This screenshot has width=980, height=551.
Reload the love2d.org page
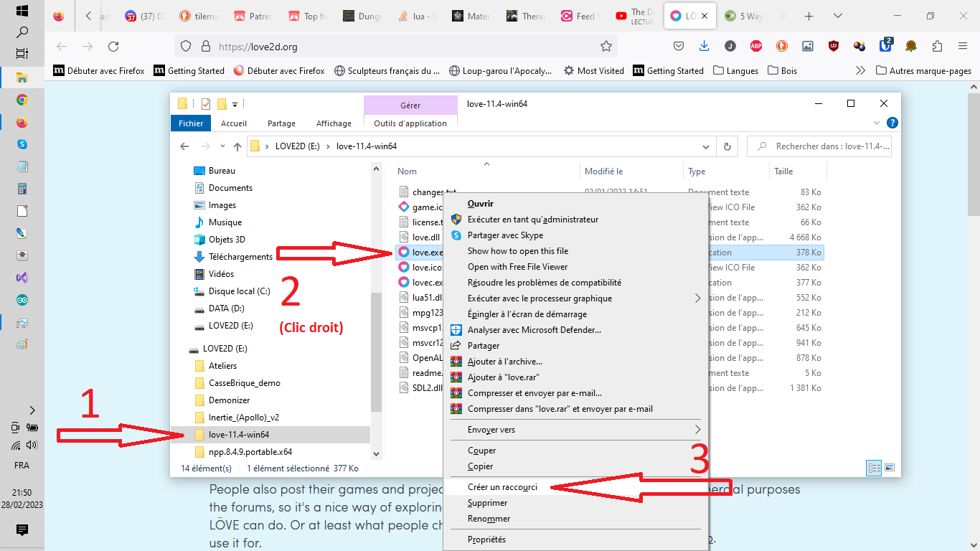113,47
